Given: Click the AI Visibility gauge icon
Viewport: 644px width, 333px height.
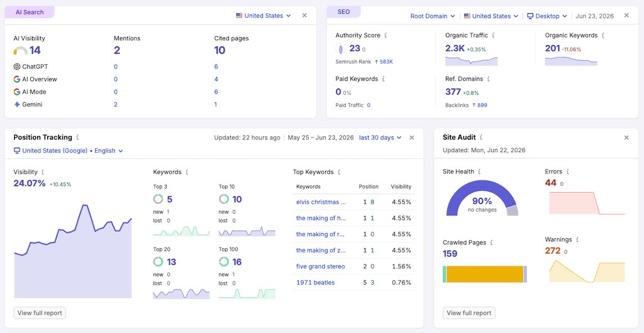Looking at the screenshot, I should 21,51.
